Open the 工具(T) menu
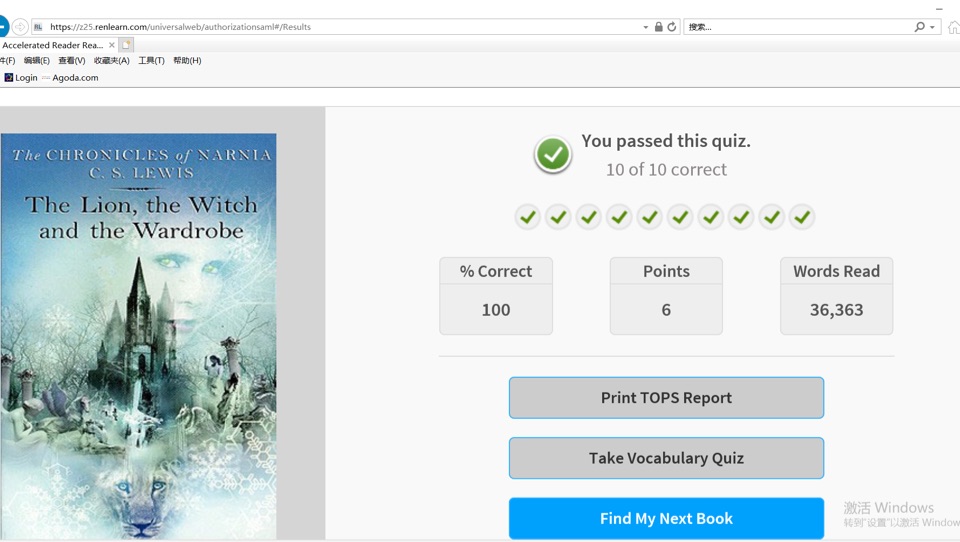960x542 pixels. click(151, 61)
